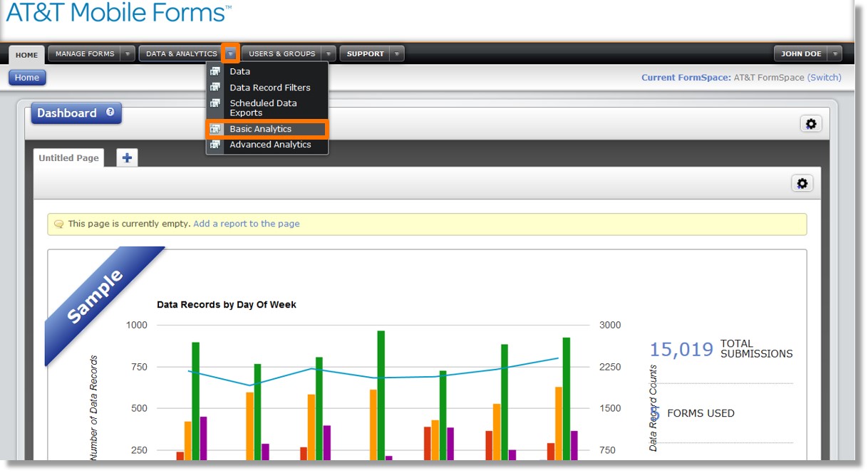Click the 15,019 total submissions value
This screenshot has height=473, width=868.
681,349
